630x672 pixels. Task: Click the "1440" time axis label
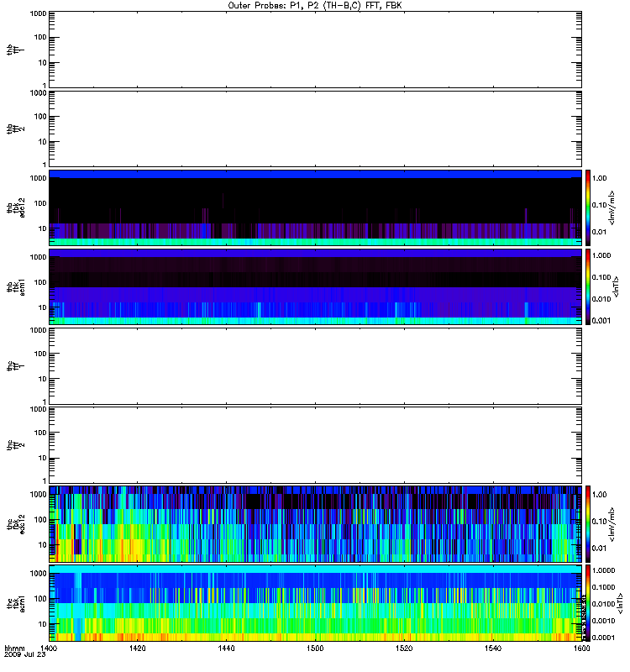[226, 648]
